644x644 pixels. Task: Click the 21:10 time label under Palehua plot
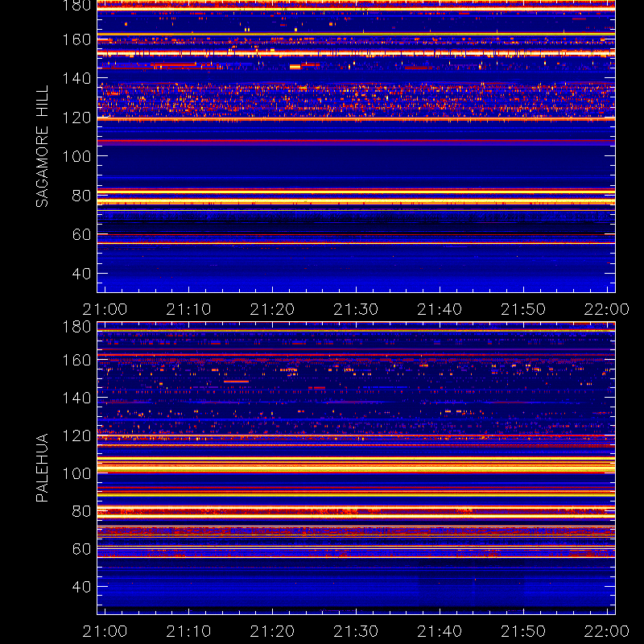coord(188,631)
